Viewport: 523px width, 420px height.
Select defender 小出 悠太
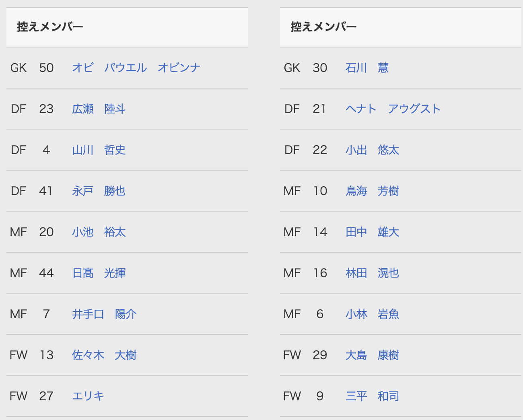pyautogui.click(x=372, y=150)
